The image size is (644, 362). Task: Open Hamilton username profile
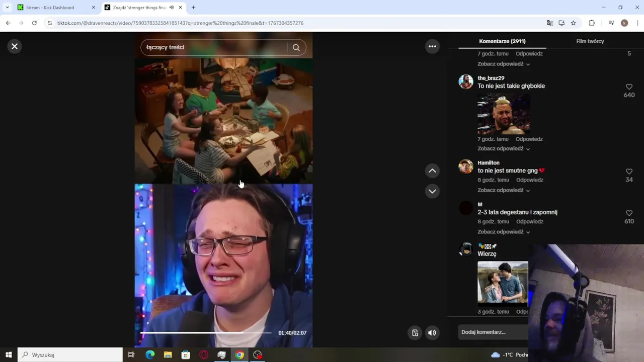(x=488, y=163)
